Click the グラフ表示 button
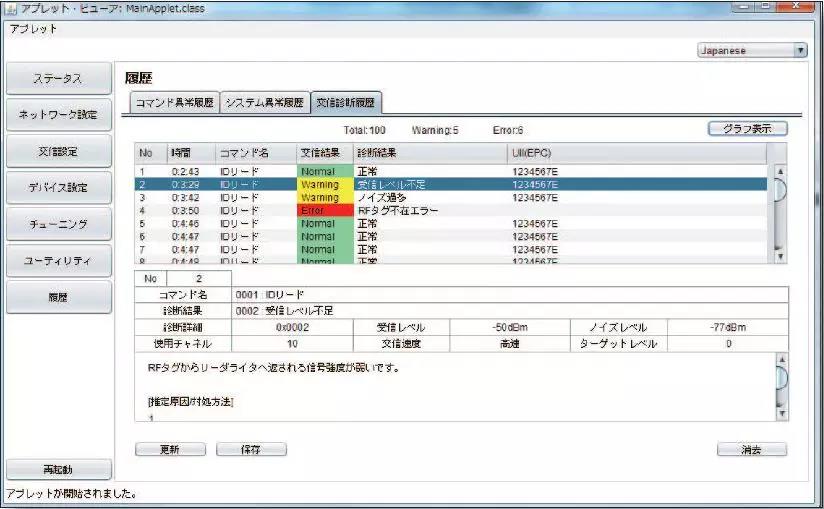Screen dimensions: 824x509 [x=747, y=129]
